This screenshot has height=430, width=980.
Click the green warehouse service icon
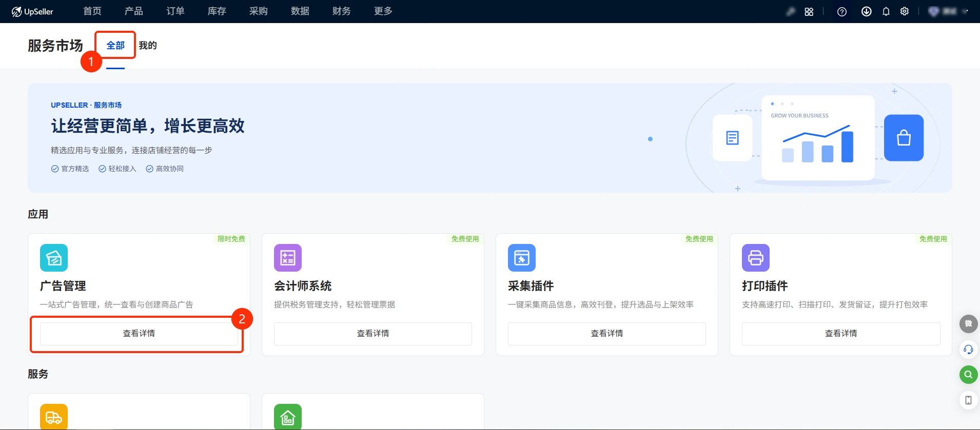pyautogui.click(x=288, y=417)
